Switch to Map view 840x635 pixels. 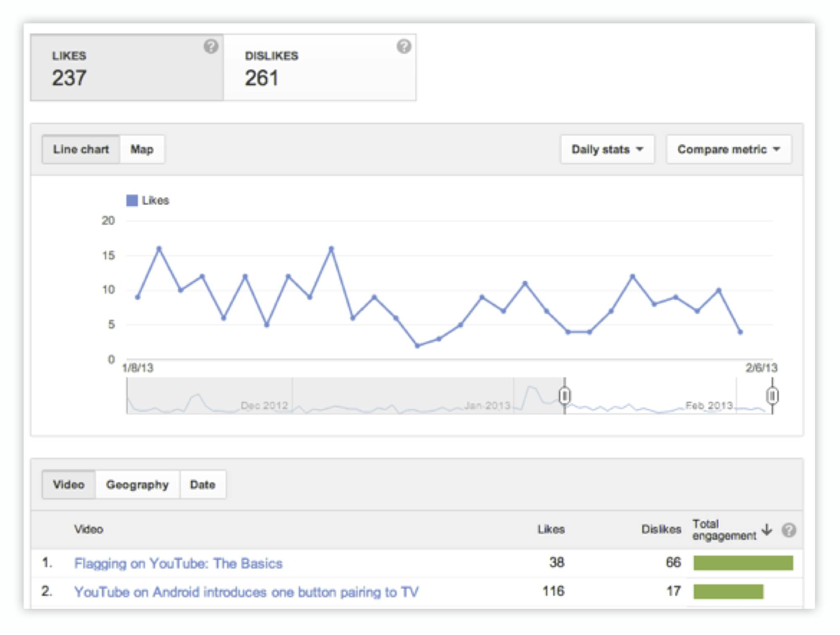(142, 149)
